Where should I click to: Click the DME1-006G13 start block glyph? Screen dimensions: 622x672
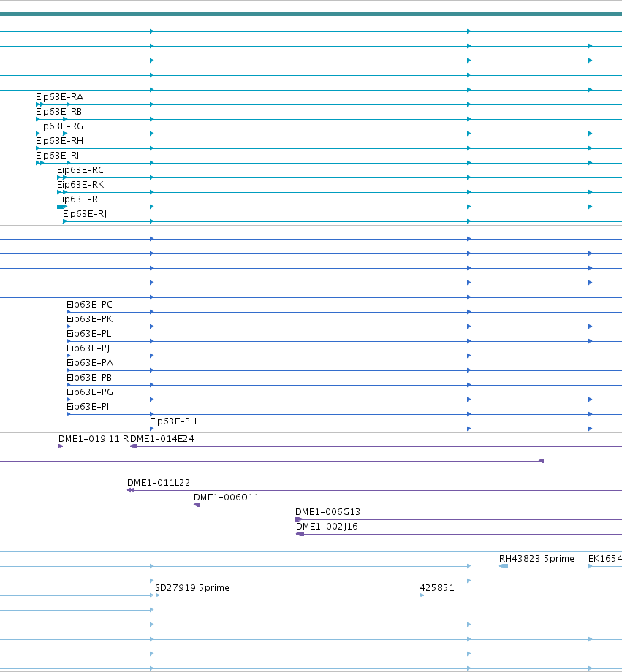298,519
